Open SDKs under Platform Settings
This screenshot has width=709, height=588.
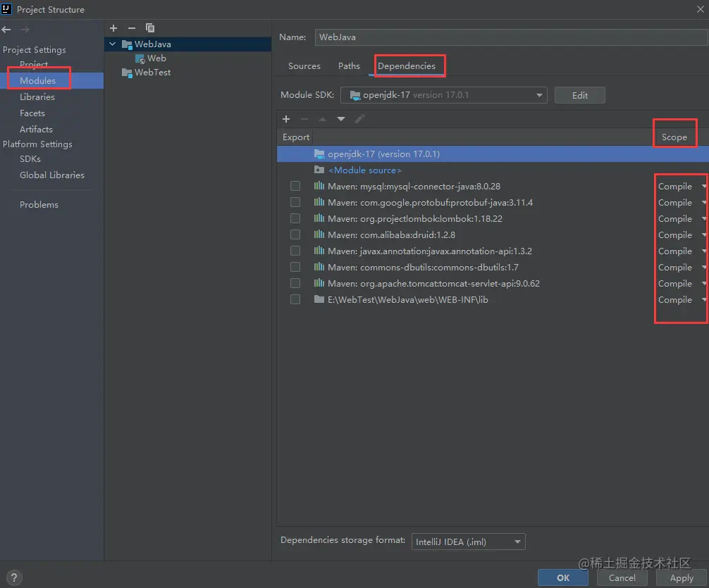[30, 159]
